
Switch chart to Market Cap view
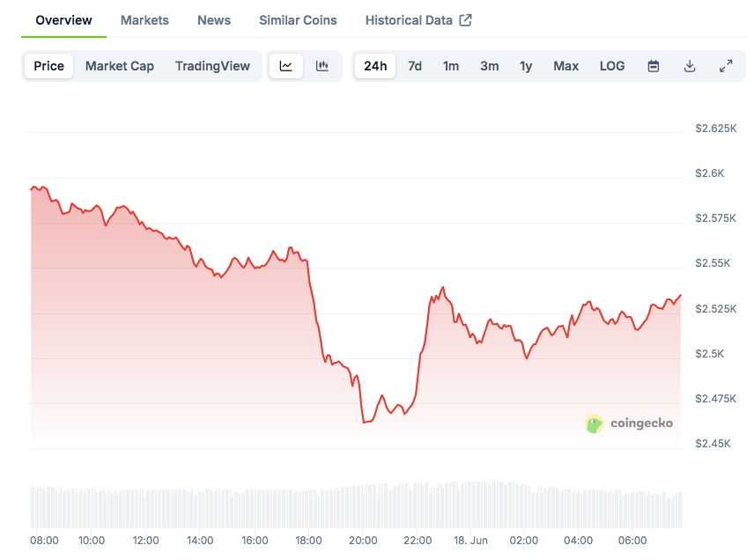(x=119, y=66)
